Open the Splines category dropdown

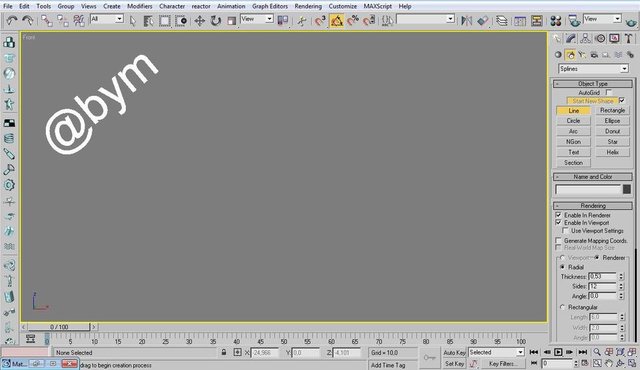[x=593, y=69]
